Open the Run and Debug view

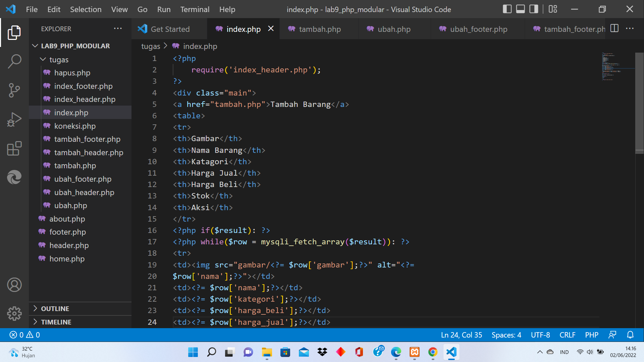(x=14, y=119)
